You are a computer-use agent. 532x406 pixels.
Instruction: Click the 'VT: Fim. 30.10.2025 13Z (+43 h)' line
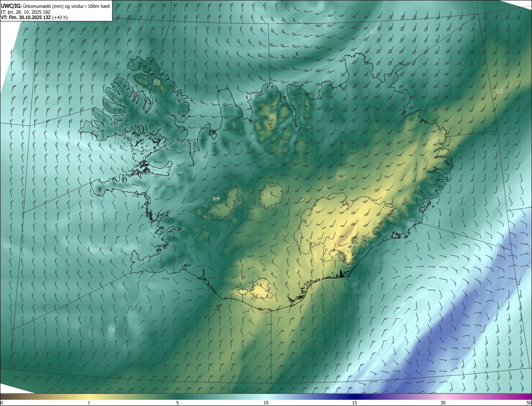[34, 17]
